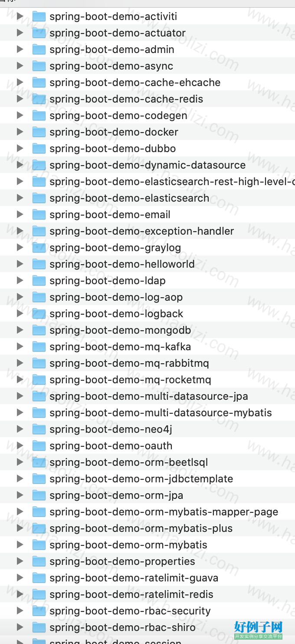Click the spring-boot-demo-neo4j row text
The height and width of the screenshot is (644, 295).
111,429
